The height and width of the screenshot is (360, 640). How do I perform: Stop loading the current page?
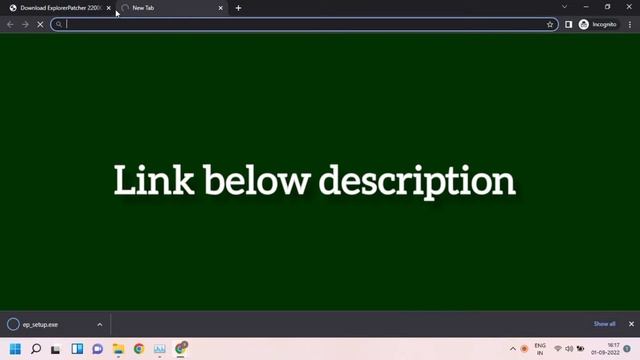(x=40, y=24)
